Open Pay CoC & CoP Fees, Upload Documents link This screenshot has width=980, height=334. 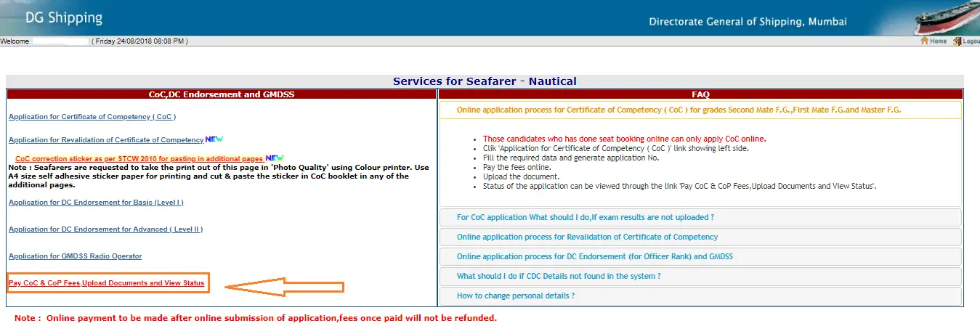[x=107, y=283]
